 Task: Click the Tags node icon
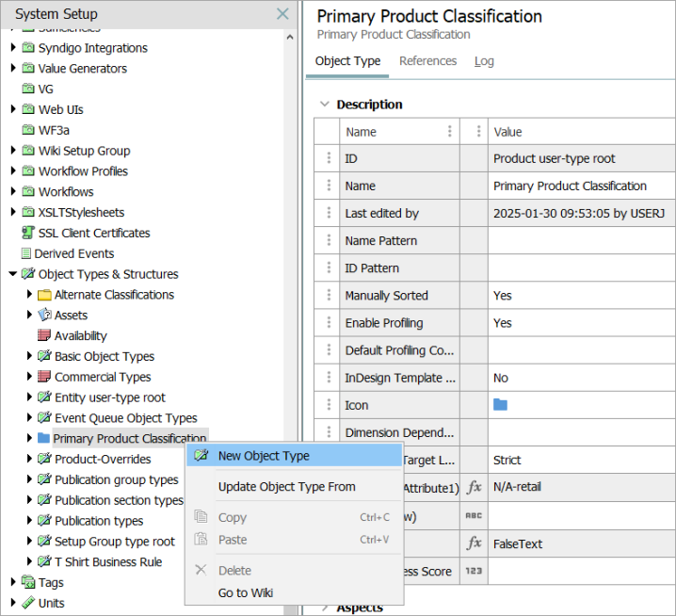[28, 583]
